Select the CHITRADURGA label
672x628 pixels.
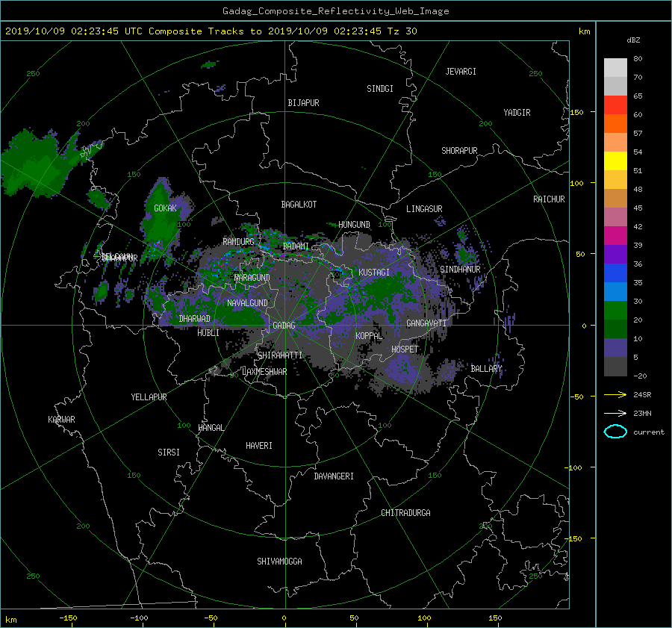tap(405, 513)
